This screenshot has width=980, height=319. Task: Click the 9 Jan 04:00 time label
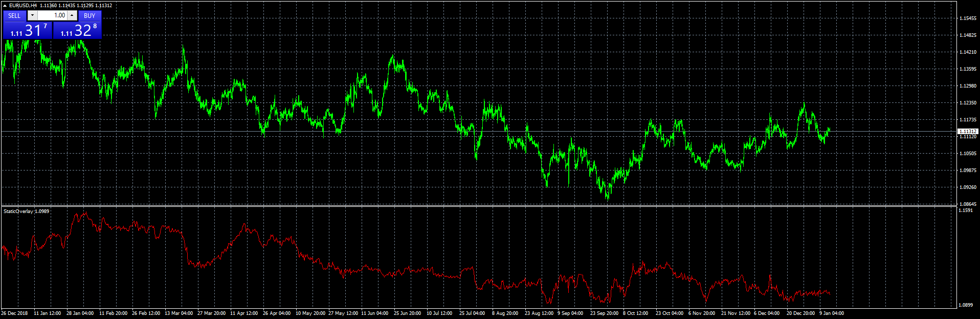832,313
